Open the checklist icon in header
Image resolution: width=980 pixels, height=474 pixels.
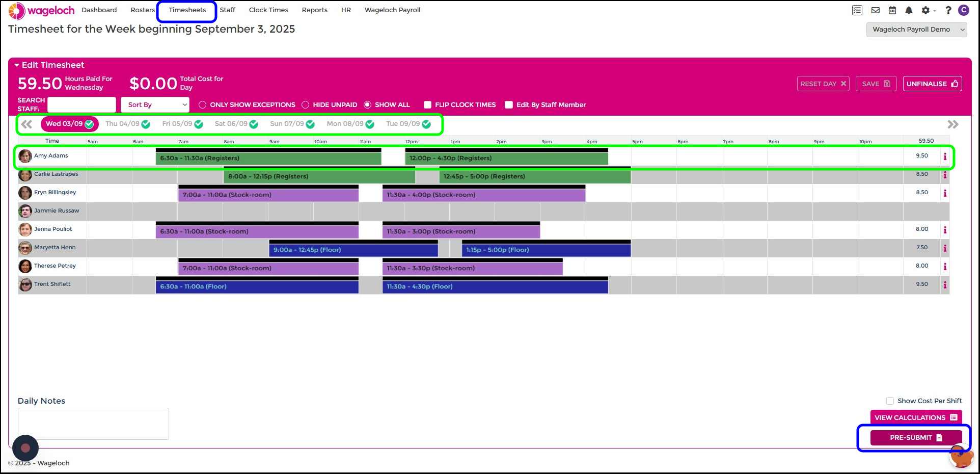tap(857, 10)
